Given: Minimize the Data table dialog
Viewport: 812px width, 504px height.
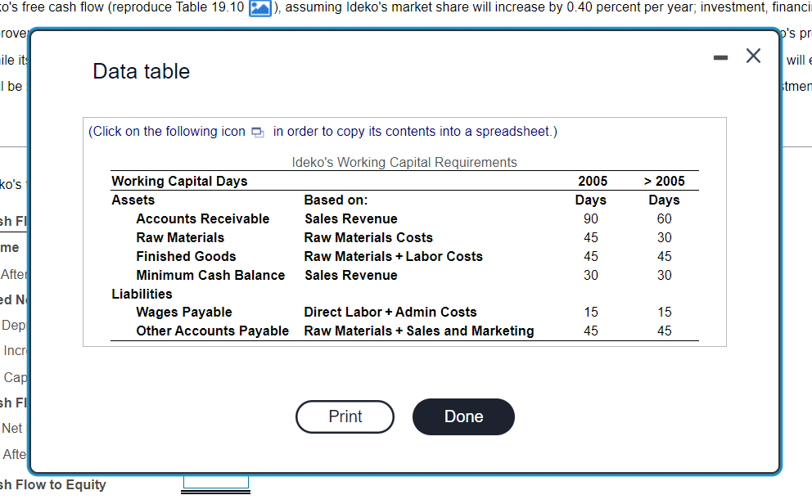Looking at the screenshot, I should click(720, 57).
